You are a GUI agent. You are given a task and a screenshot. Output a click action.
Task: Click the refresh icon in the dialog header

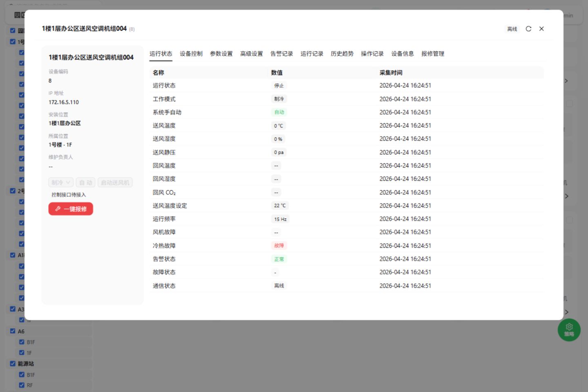tap(528, 29)
